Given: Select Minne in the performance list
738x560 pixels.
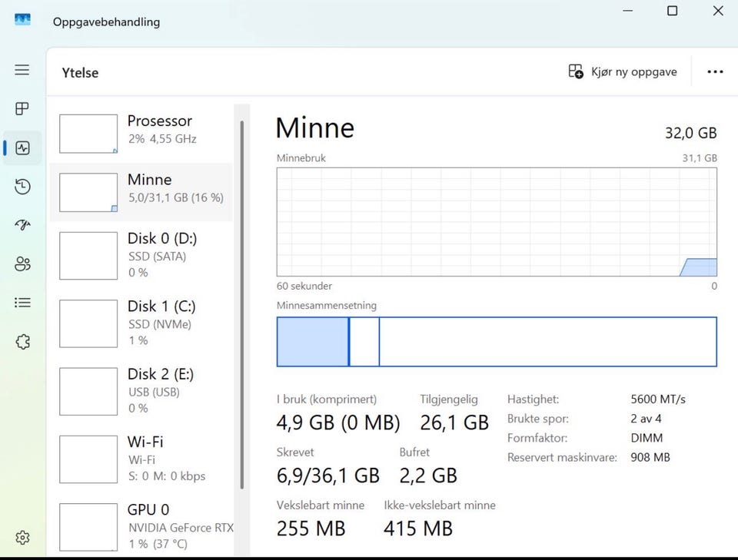Looking at the screenshot, I should [141, 192].
